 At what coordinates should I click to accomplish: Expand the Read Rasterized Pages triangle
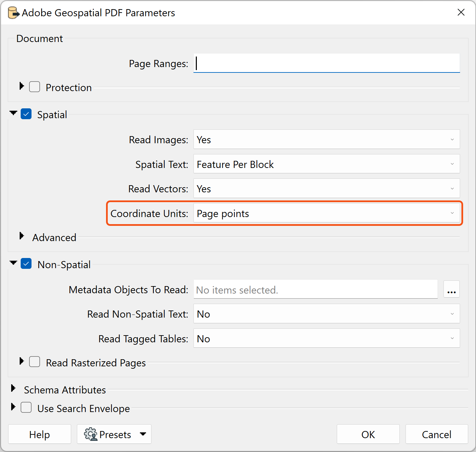[22, 361]
